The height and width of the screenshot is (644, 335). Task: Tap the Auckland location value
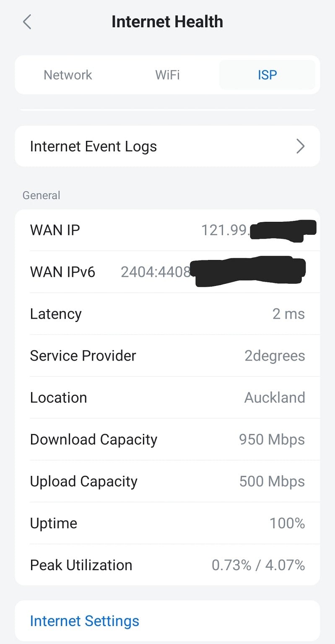[275, 397]
